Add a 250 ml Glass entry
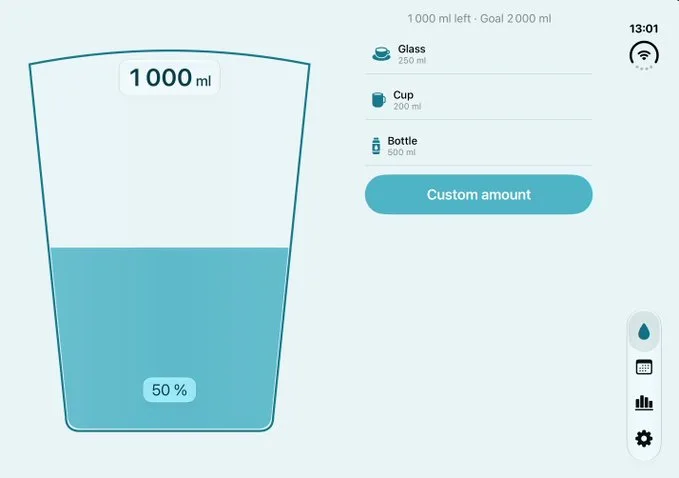Image resolution: width=679 pixels, height=478 pixels. coord(479,54)
